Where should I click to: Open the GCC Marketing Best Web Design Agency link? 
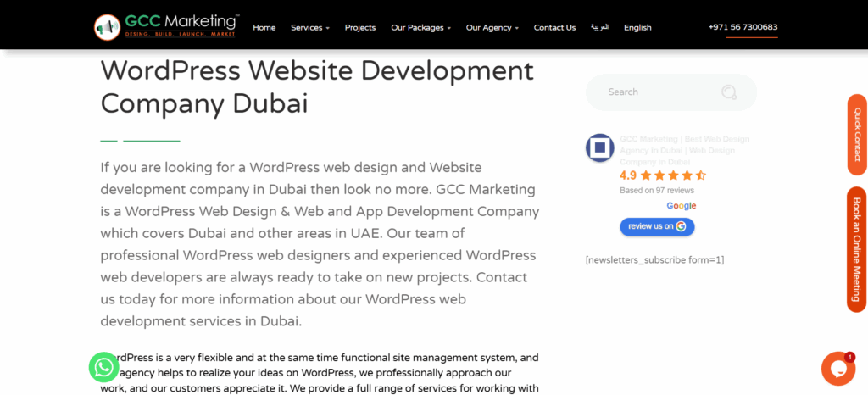tap(685, 151)
